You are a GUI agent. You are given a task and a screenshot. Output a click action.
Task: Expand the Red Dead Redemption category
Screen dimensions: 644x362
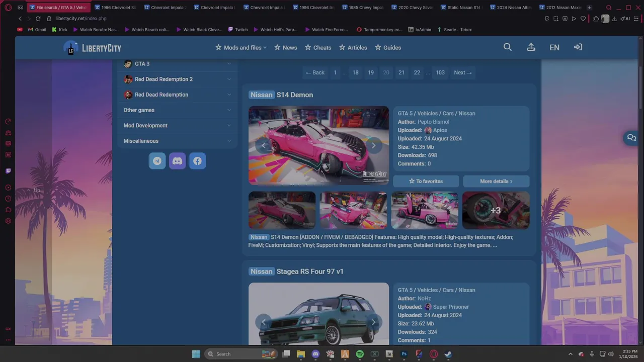[177, 95]
